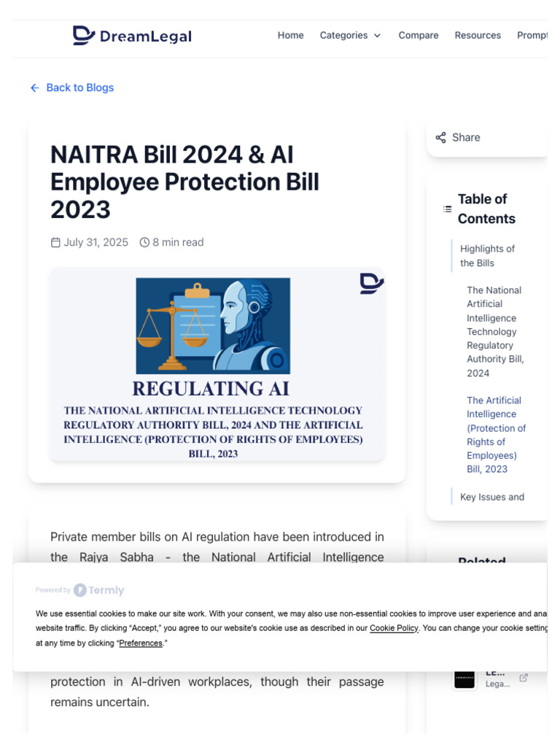Click the Share button text
560x747 pixels.
(466, 138)
